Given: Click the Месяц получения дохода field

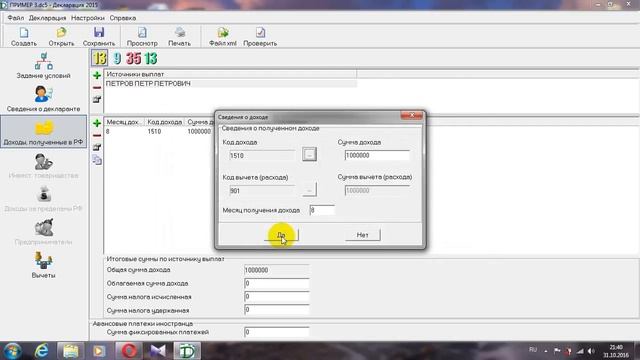Looking at the screenshot, I should pyautogui.click(x=322, y=210).
